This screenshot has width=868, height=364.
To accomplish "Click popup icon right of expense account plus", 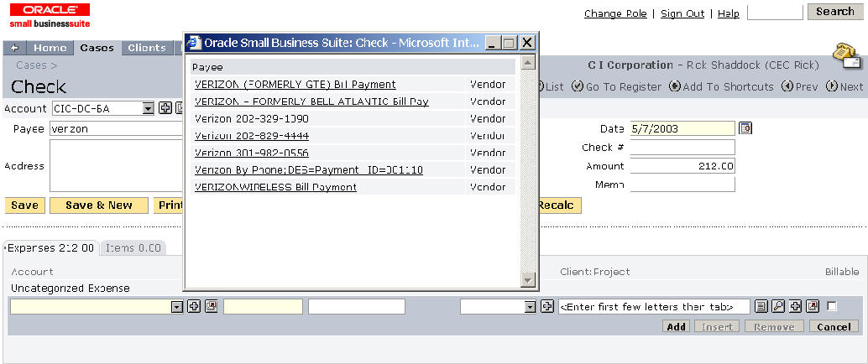I will point(211,306).
